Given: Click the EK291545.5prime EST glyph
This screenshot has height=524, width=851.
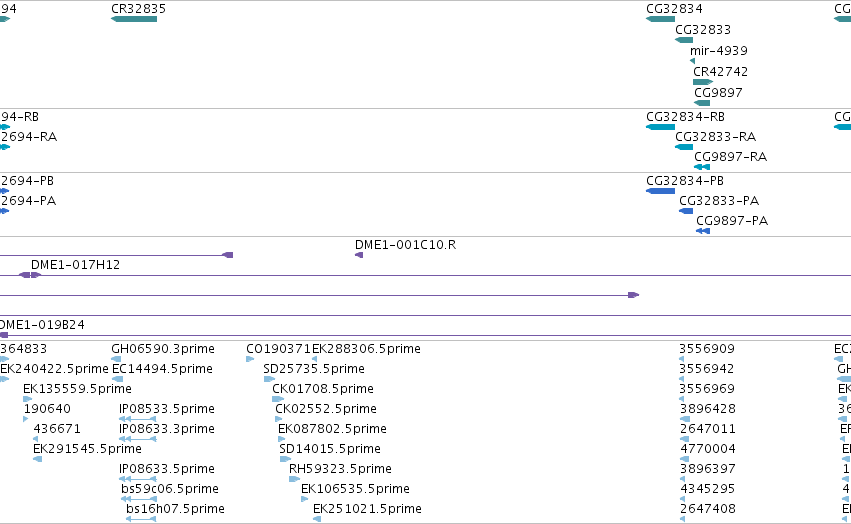Looking at the screenshot, I should pos(37,459).
